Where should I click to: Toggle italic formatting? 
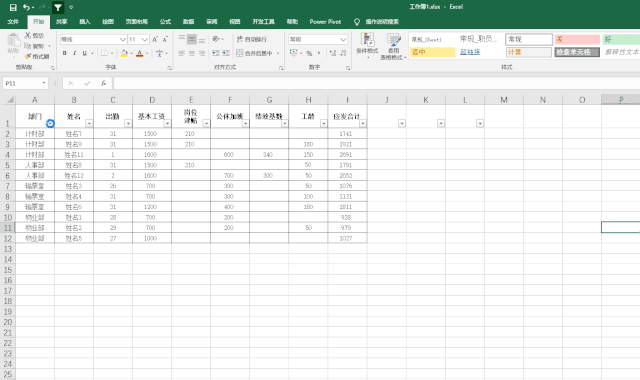pyautogui.click(x=74, y=53)
